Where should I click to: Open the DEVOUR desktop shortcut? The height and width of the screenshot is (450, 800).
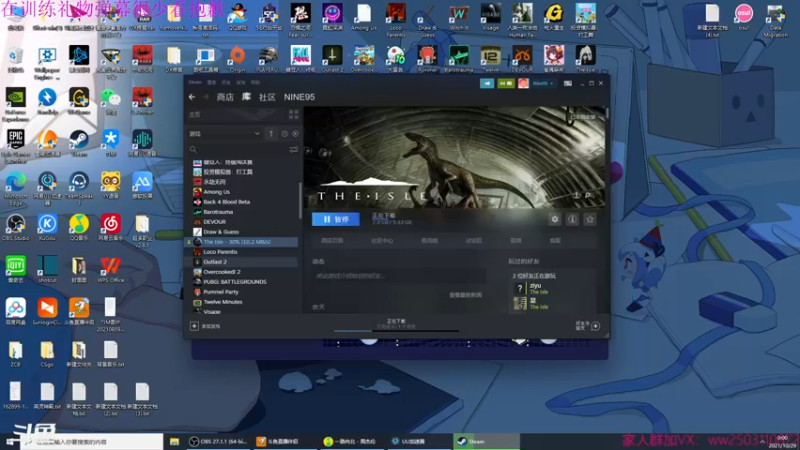(522, 59)
